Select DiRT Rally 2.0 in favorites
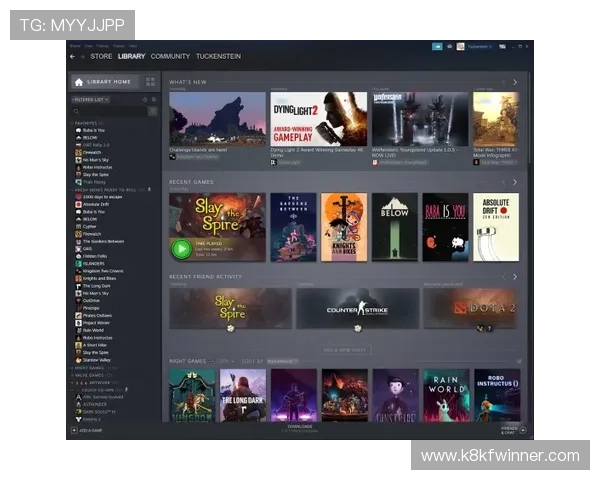Screen dimensions: 600x480 [96, 145]
